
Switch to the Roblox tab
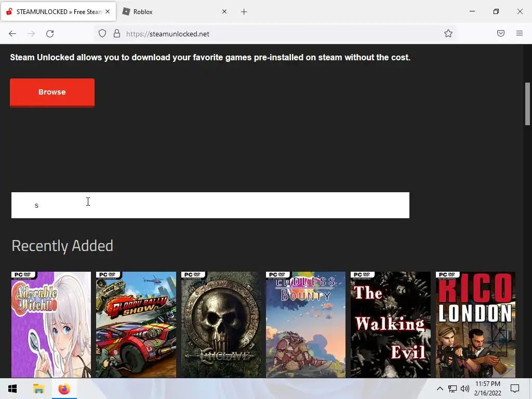[x=175, y=11]
